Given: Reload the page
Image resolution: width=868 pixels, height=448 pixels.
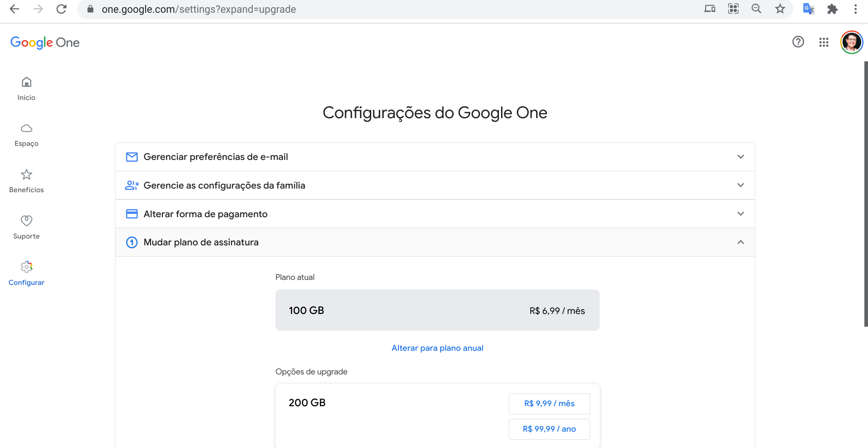Looking at the screenshot, I should click(x=61, y=9).
